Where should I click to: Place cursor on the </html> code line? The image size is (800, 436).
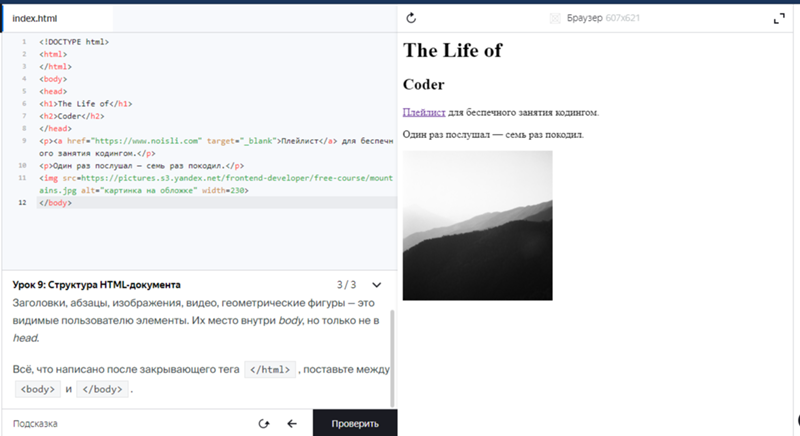pyautogui.click(x=56, y=67)
